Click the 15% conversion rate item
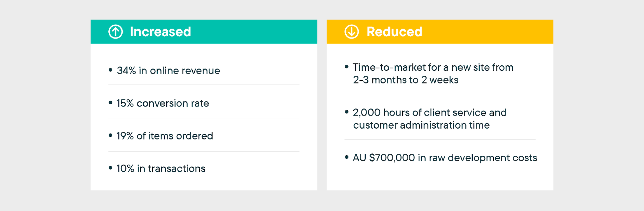644x211 pixels. coord(163,103)
